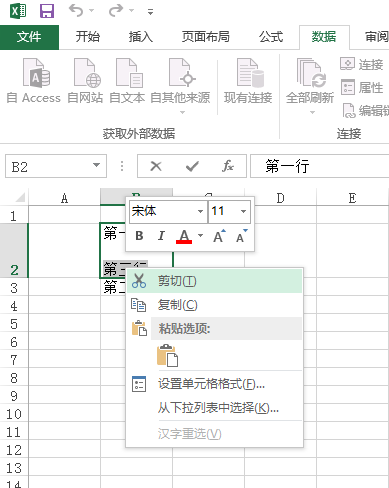Select row 13 header

pos(14,468)
